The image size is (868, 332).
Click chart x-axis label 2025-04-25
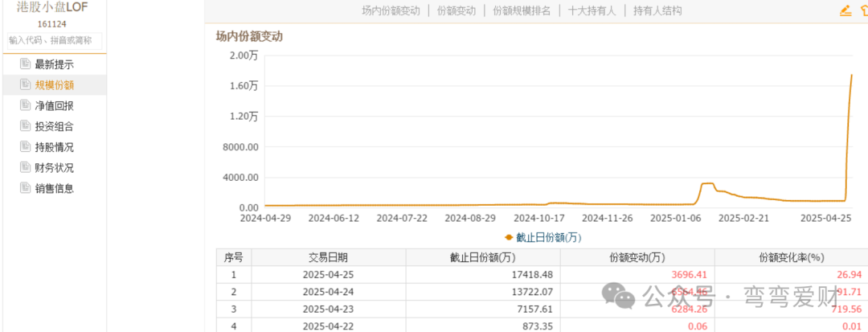click(x=826, y=218)
